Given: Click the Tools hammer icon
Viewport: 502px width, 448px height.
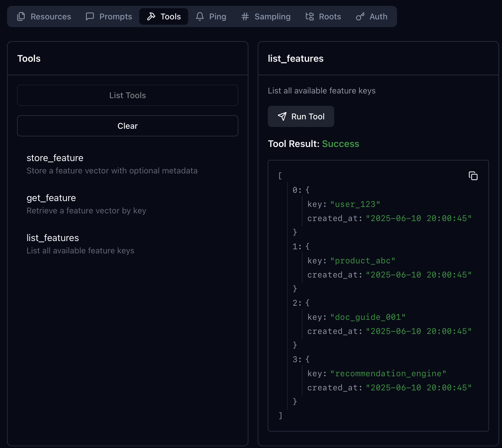Looking at the screenshot, I should 151,16.
